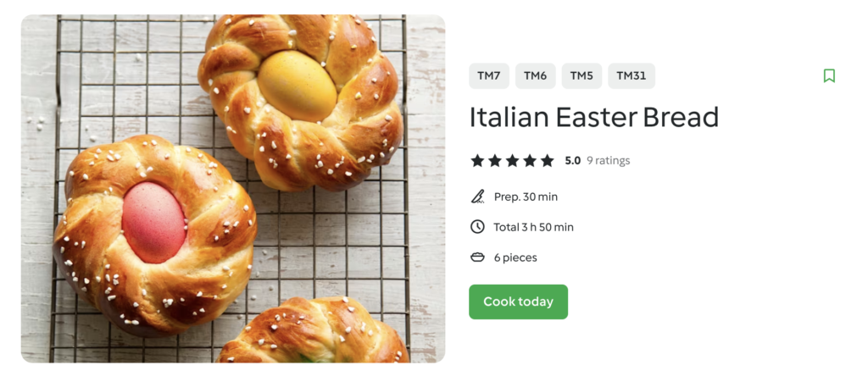
Task: Click the third rating star
Action: click(x=512, y=161)
